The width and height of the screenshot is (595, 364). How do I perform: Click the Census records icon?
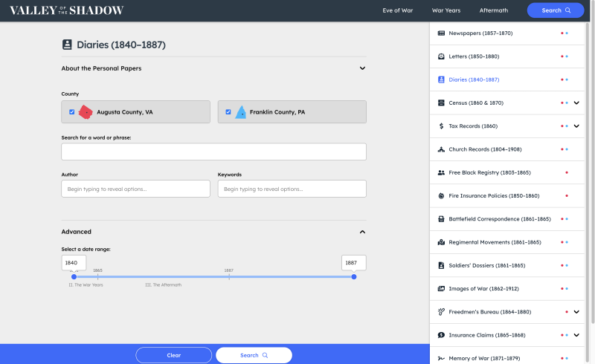[441, 103]
